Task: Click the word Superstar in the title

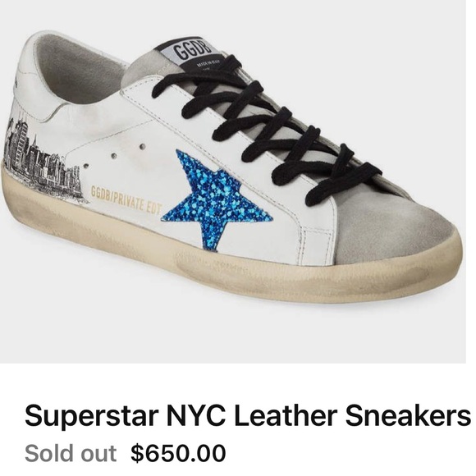Action: click(x=92, y=417)
